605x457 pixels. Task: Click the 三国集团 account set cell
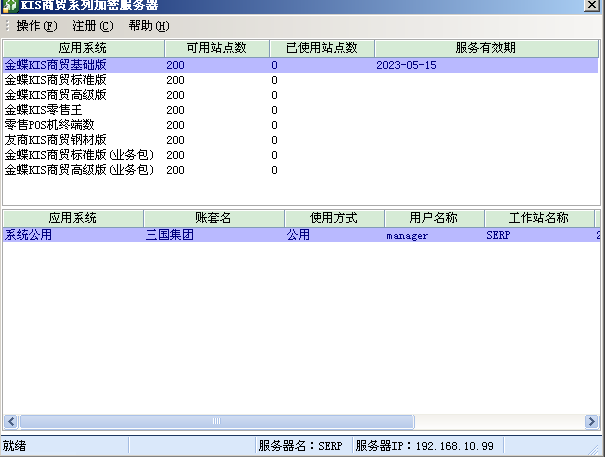coord(170,235)
